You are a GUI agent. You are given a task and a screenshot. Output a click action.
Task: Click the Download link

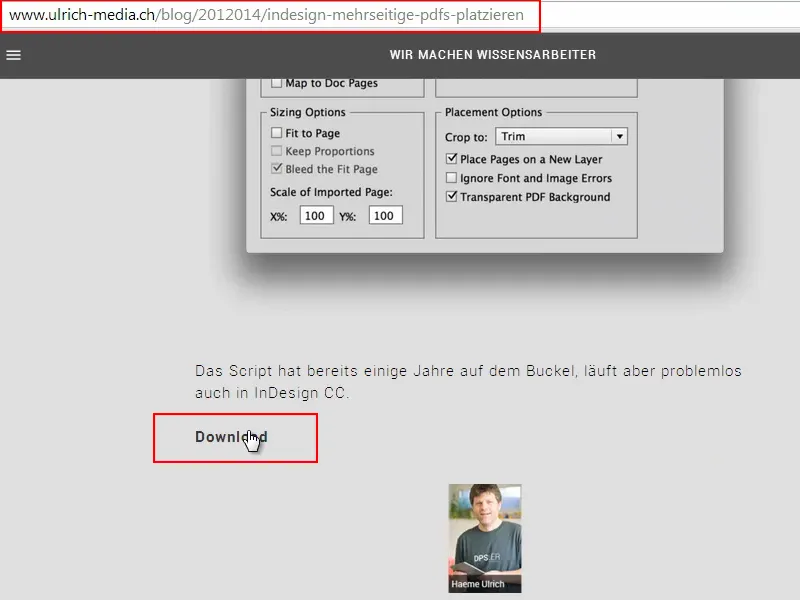point(231,437)
